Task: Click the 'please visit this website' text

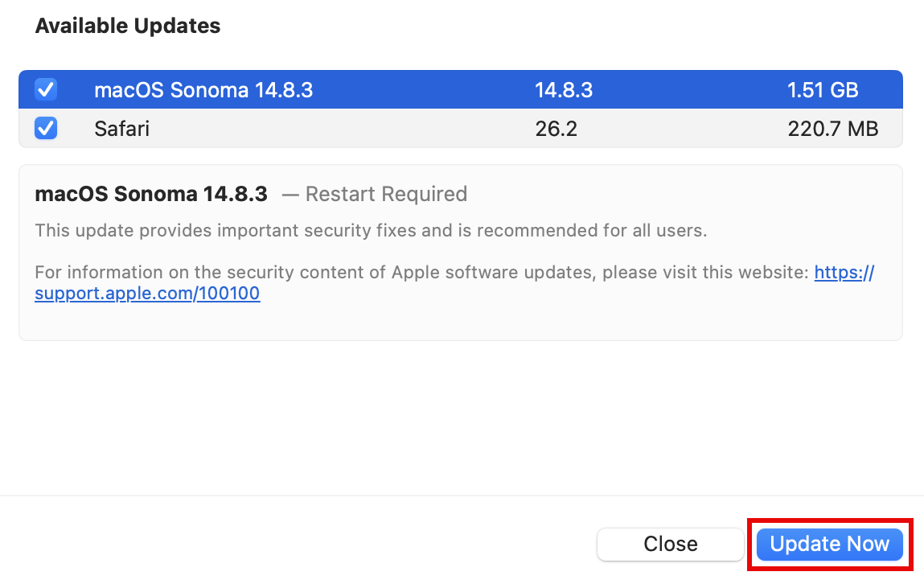Action: pos(704,272)
